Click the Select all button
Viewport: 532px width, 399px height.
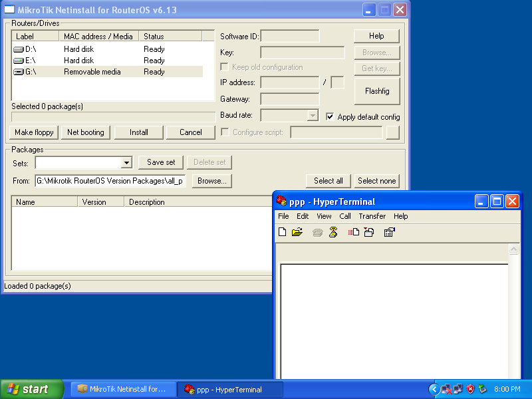click(x=328, y=181)
